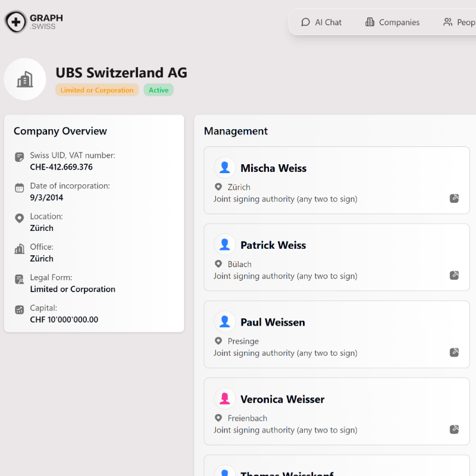
Task: Open the People tab
Action: coord(459,22)
